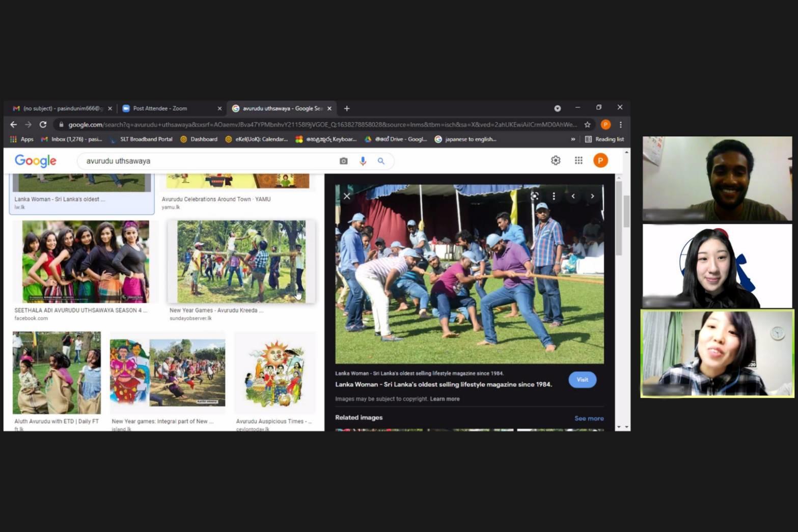Image resolution: width=798 pixels, height=532 pixels.
Task: Click the large tug-of-war preview image
Action: pos(470,274)
